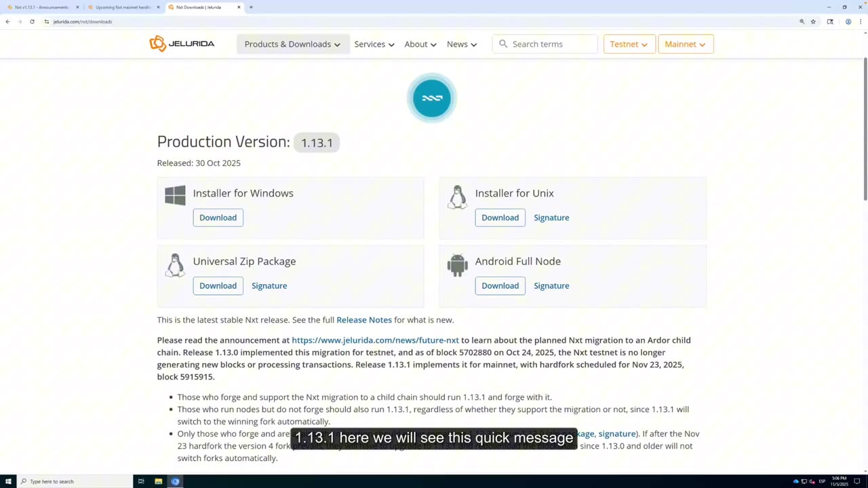Click the Task View icon on the taskbar
868x488 pixels.
[141, 481]
